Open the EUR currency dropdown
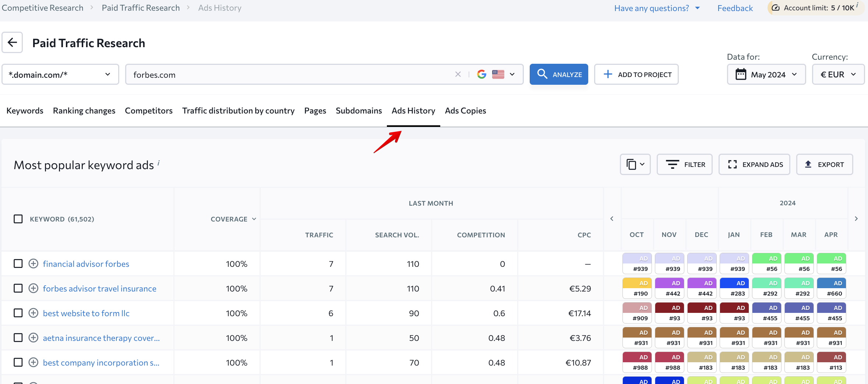868x384 pixels. (x=838, y=74)
